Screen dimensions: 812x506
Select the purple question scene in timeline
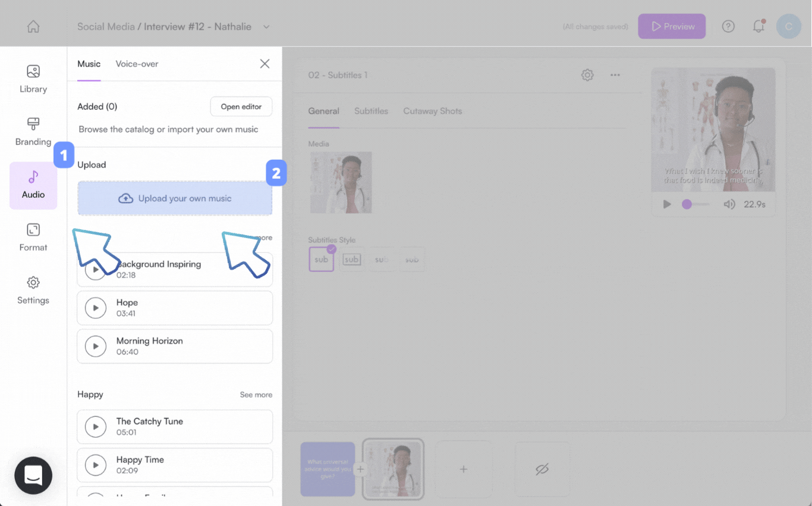(328, 469)
